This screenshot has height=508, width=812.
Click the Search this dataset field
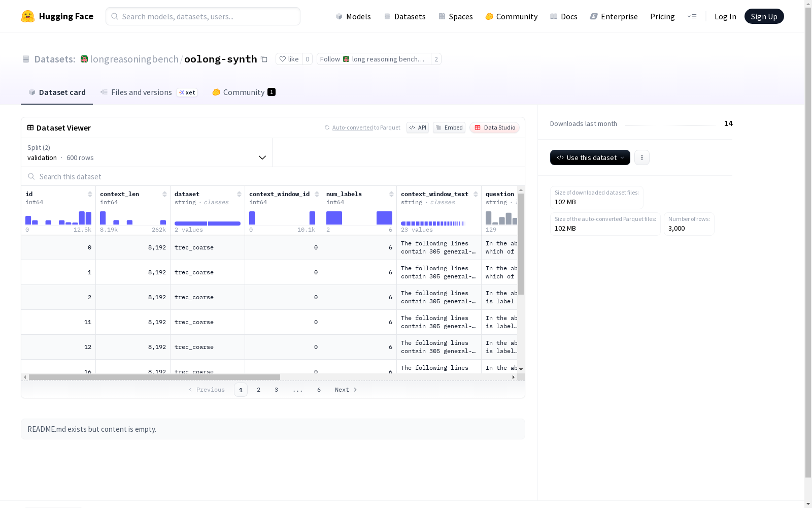[x=273, y=176]
